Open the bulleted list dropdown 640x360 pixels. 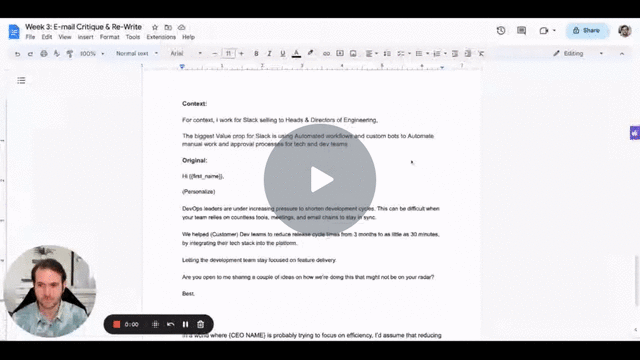coord(422,53)
